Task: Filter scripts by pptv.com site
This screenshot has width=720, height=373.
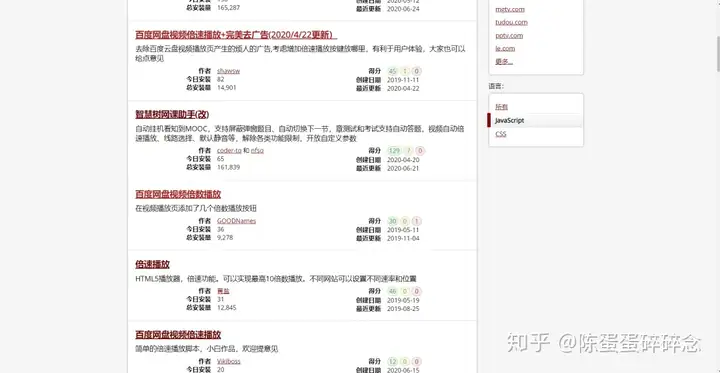Action: pos(509,35)
